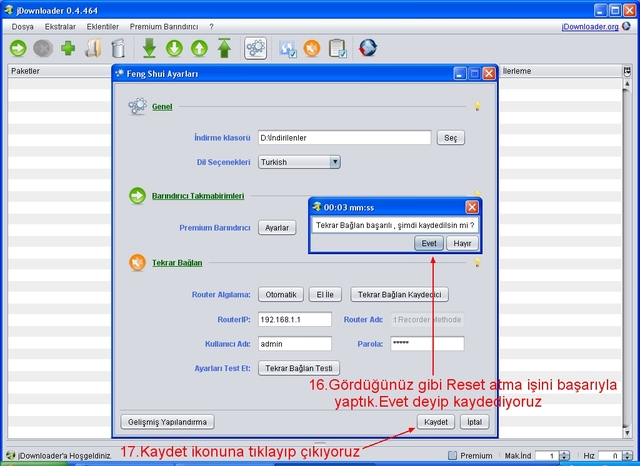Image resolution: width=640 pixels, height=466 pixels.
Task: Open the Premium Barındırıcı menu
Action: click(164, 27)
